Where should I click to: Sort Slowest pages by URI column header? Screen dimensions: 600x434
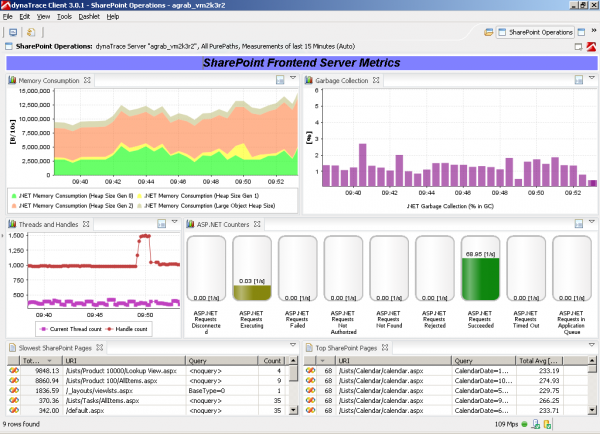[124, 361]
